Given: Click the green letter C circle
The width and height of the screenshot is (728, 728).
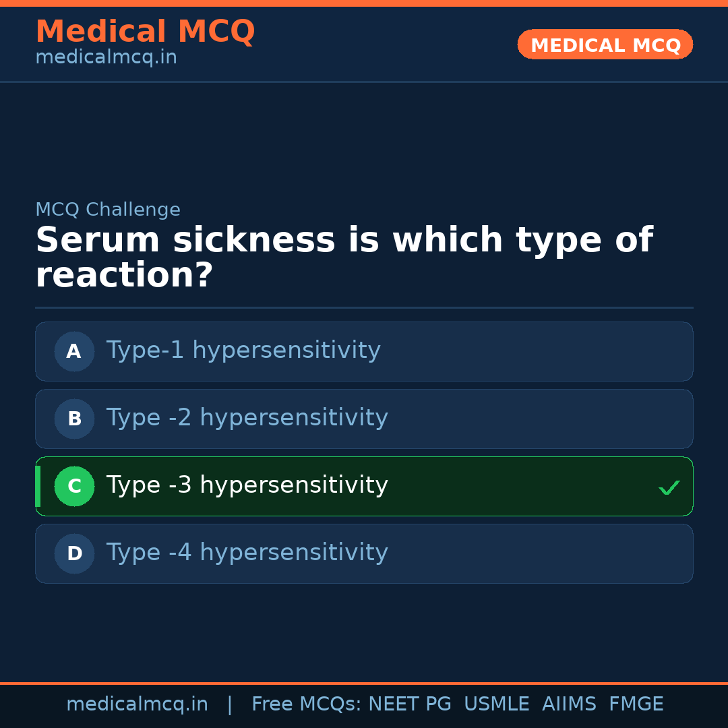Looking at the screenshot, I should click(x=74, y=486).
